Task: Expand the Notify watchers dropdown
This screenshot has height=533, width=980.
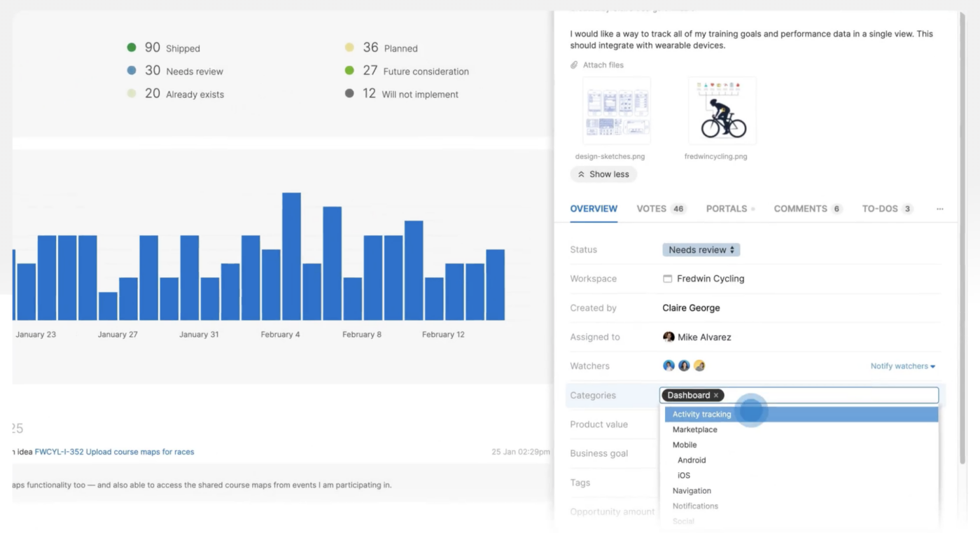Action: [902, 366]
